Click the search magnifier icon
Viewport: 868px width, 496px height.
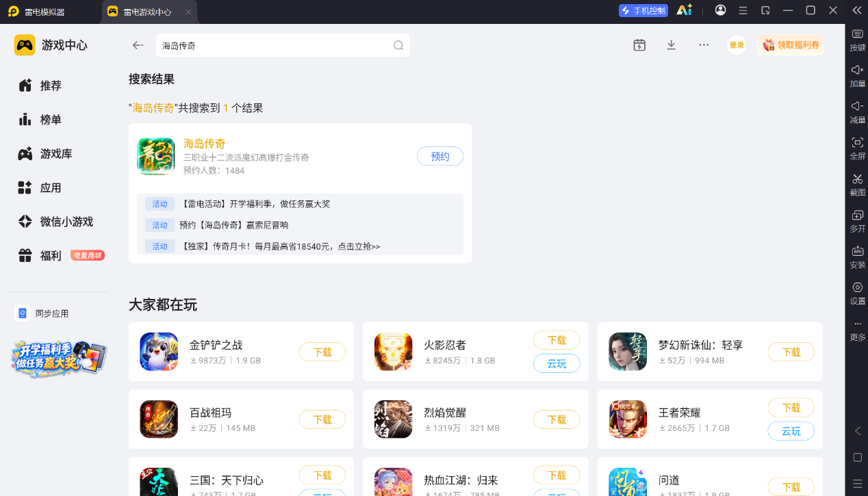(398, 45)
